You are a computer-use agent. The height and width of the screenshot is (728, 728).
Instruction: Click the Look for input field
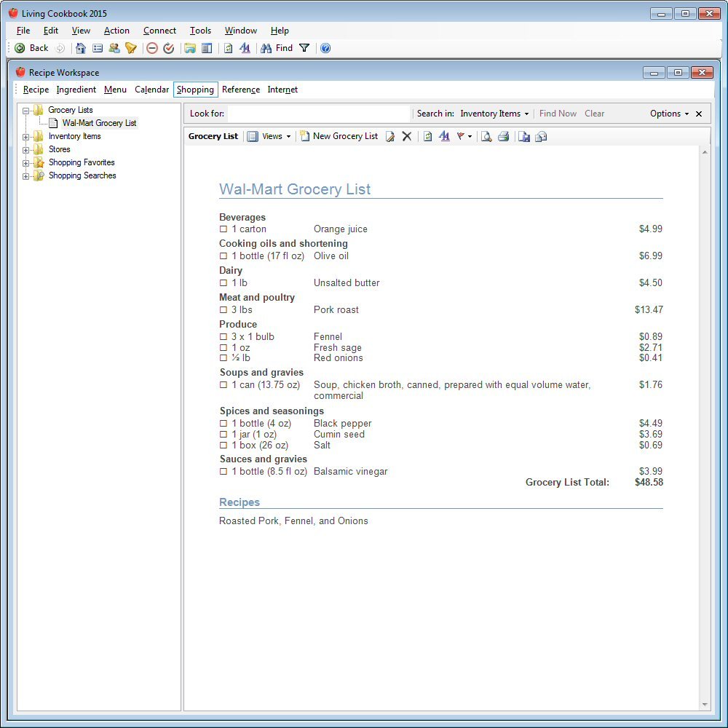[x=320, y=114]
